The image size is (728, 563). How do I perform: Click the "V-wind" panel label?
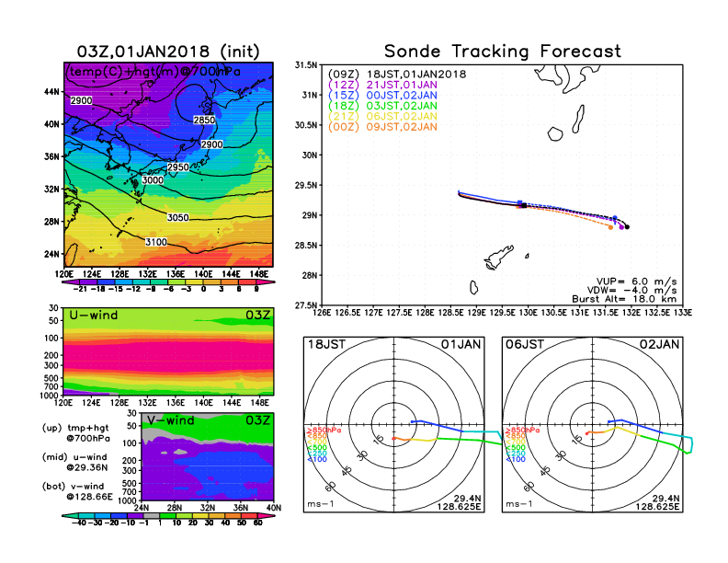click(170, 420)
